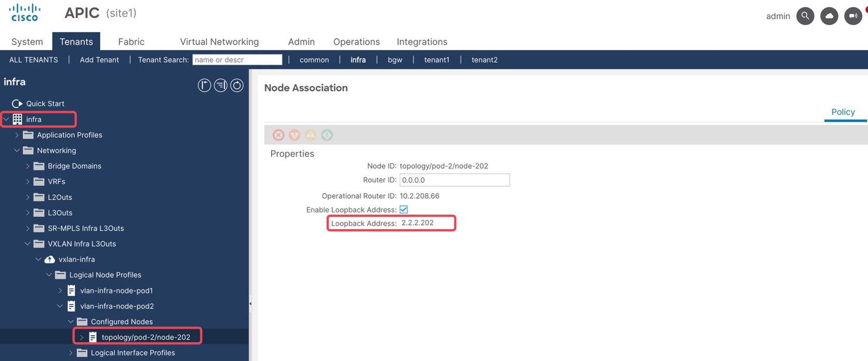Click the vlan-infra-node-pod2 document icon
This screenshot has width=868, height=361.
[72, 306]
